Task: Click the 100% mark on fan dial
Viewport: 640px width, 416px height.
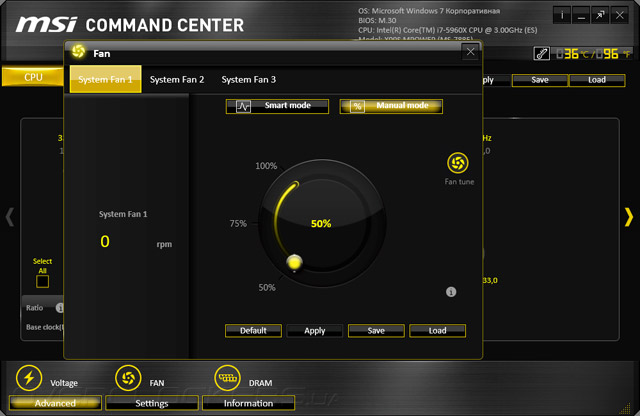Action: pos(266,166)
